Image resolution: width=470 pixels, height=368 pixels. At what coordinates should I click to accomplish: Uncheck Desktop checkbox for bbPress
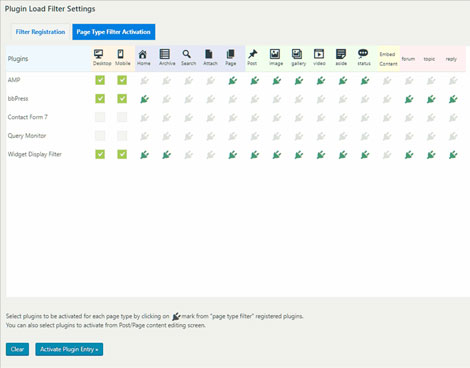[x=100, y=99]
